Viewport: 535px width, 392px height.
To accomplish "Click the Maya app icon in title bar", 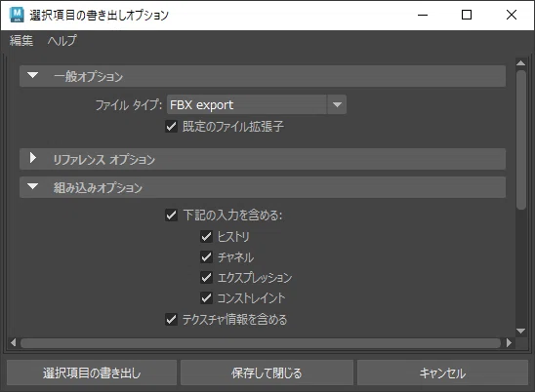I will (17, 15).
